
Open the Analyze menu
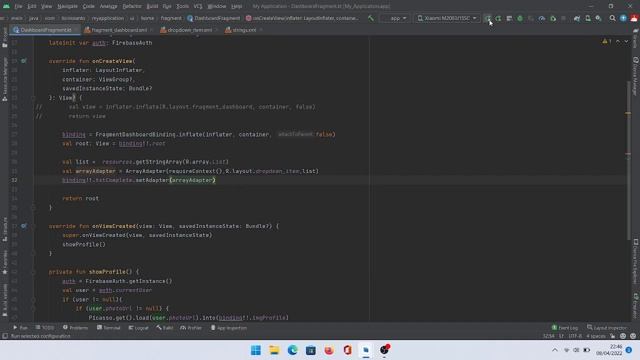(x=108, y=6)
